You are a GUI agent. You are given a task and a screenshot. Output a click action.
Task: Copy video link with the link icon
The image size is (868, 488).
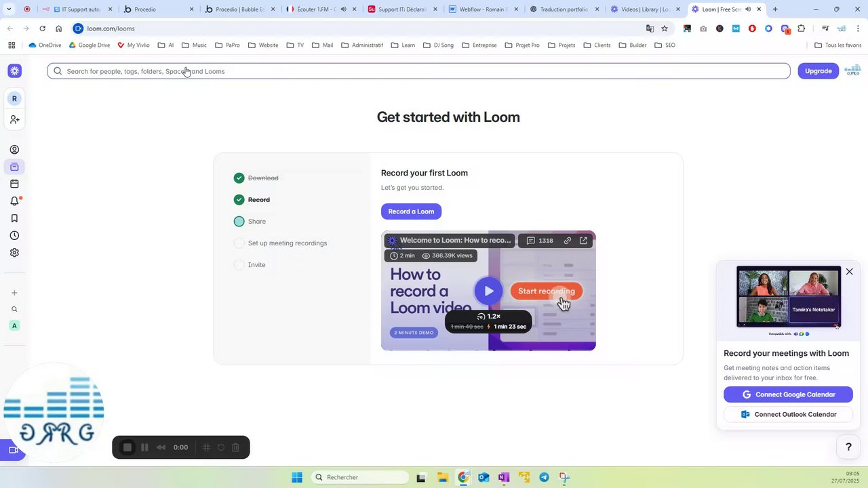(x=568, y=241)
